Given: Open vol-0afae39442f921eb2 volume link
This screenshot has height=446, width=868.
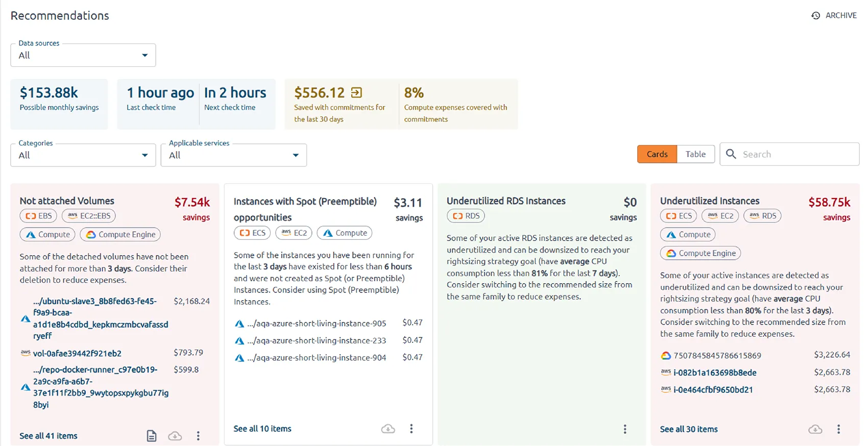Looking at the screenshot, I should click(77, 353).
